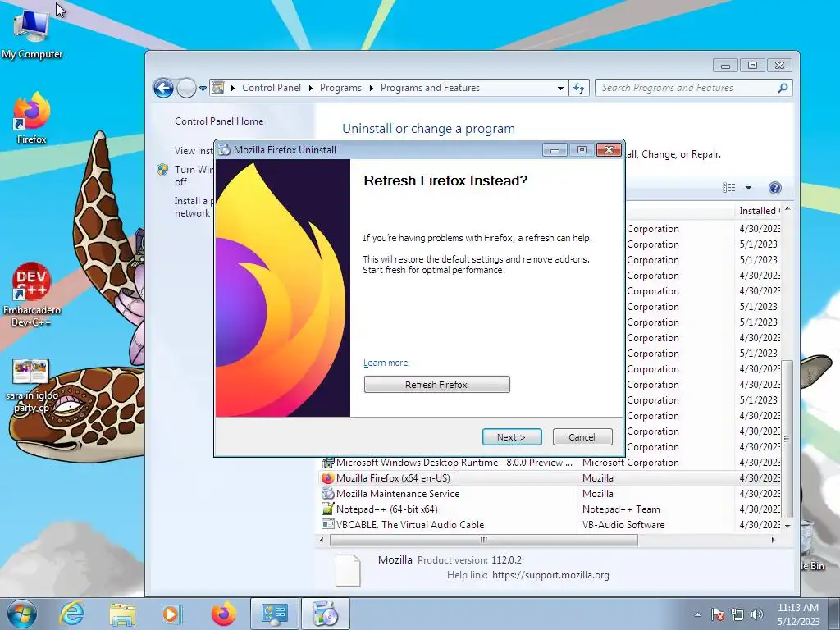Launch the Firefox desktop shortcut
This screenshot has width=840, height=630.
[x=32, y=119]
